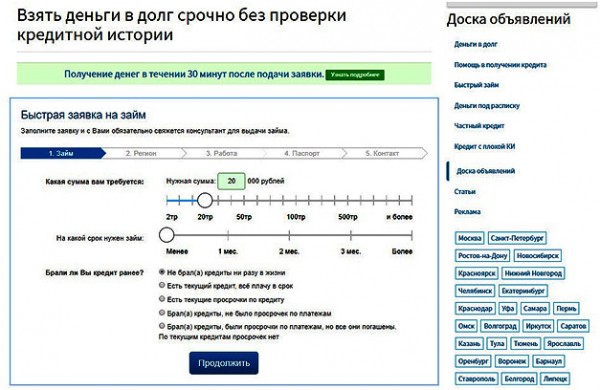
Task: Open 'Статьи' sidebar link
Action: 465,191
